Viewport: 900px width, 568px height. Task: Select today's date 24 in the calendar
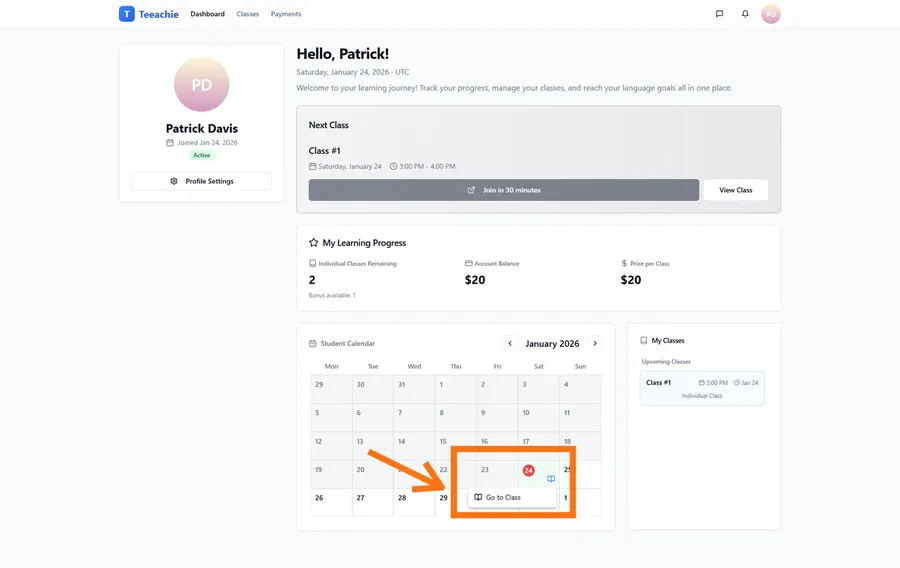pyautogui.click(x=528, y=470)
